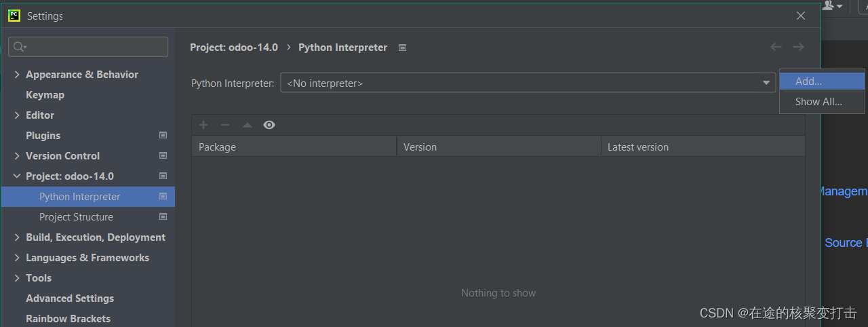Click the project-level icon next to Project Structure
868x327 pixels.
(x=163, y=216)
